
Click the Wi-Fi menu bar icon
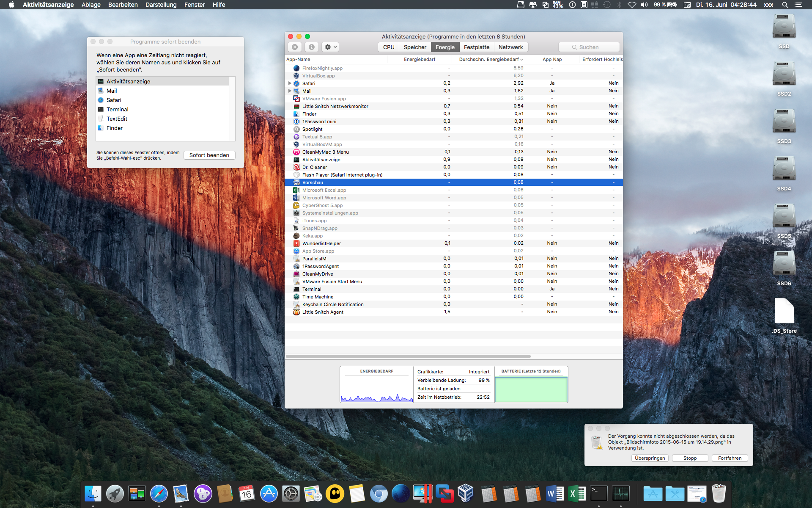[x=632, y=5]
